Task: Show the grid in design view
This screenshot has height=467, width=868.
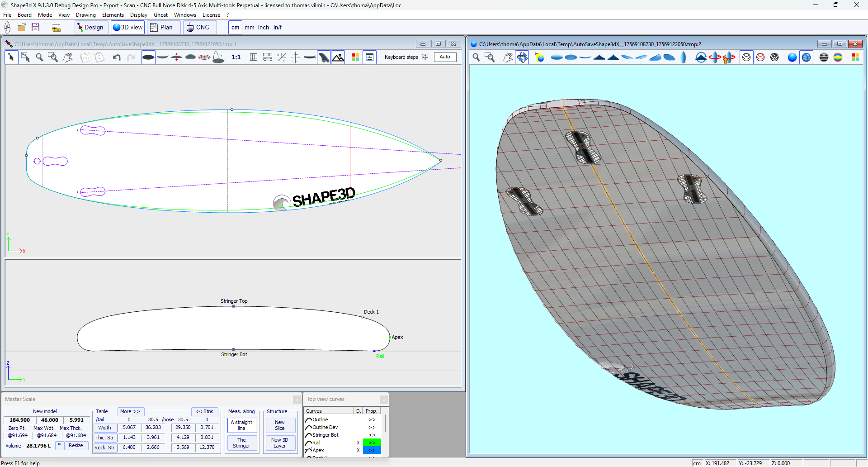Action: coord(254,57)
